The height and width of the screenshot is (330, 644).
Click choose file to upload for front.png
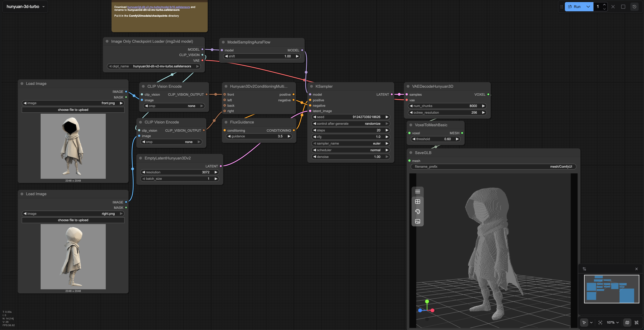(73, 110)
